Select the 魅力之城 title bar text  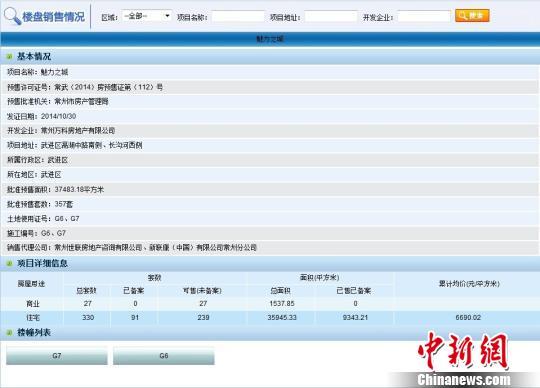coord(270,39)
